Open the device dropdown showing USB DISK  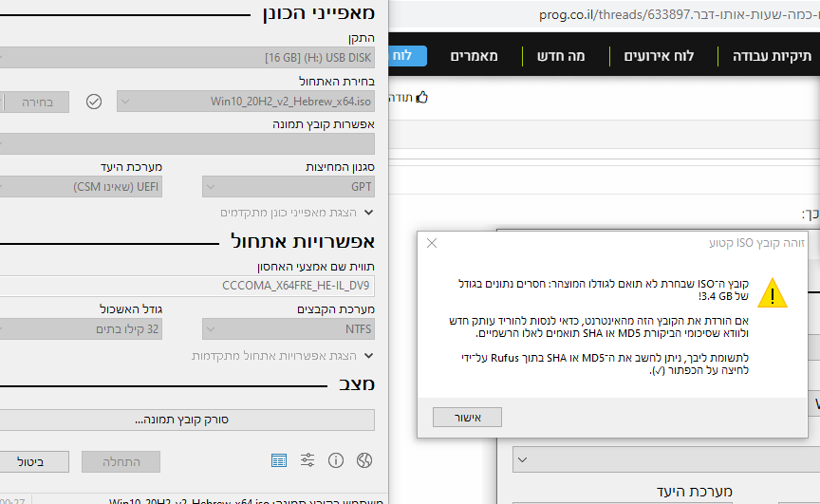187,58
